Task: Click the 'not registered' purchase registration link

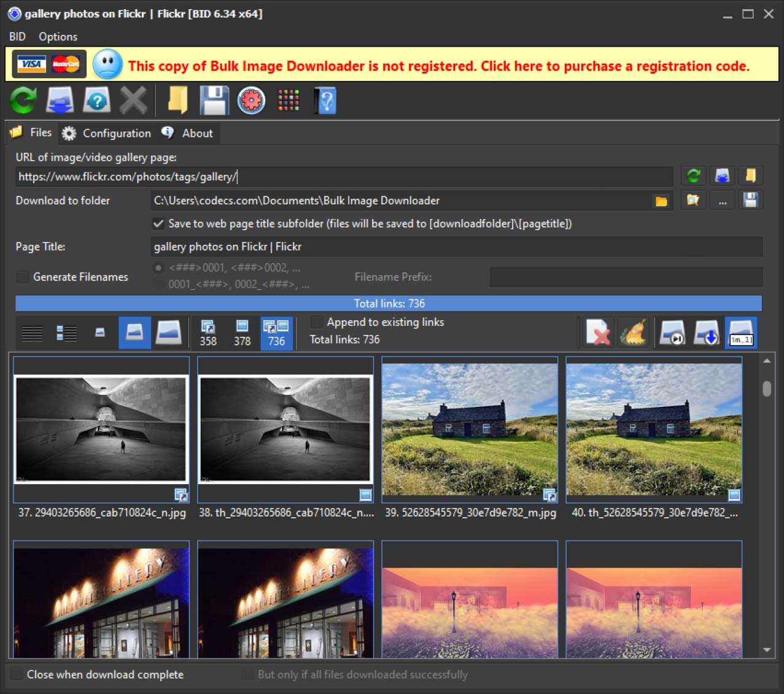Action: click(x=439, y=66)
